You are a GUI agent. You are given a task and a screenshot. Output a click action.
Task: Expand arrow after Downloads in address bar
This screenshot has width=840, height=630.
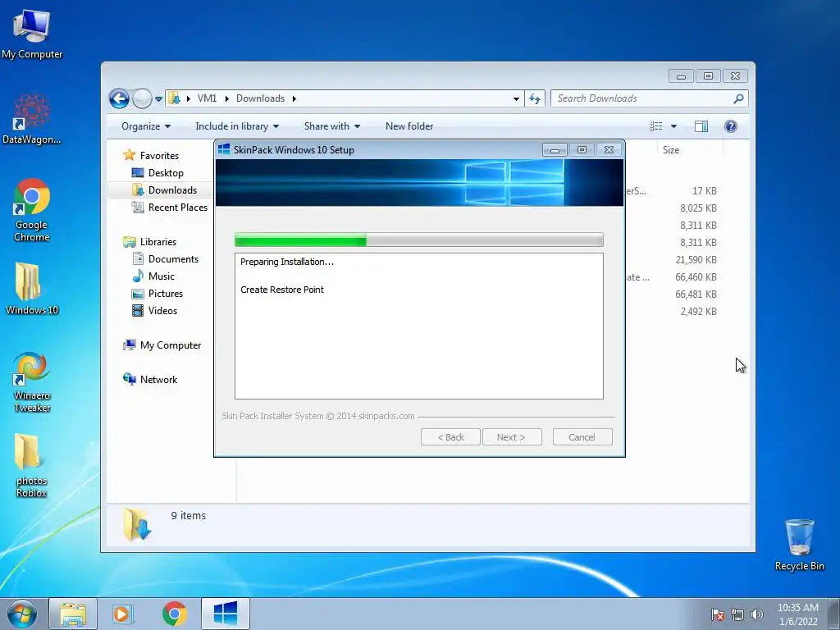tap(294, 98)
